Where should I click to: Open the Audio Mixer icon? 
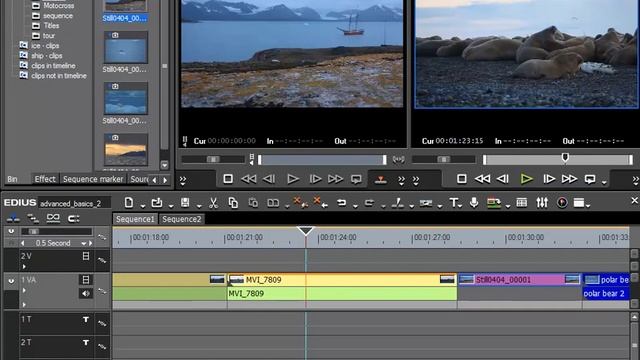[542, 202]
